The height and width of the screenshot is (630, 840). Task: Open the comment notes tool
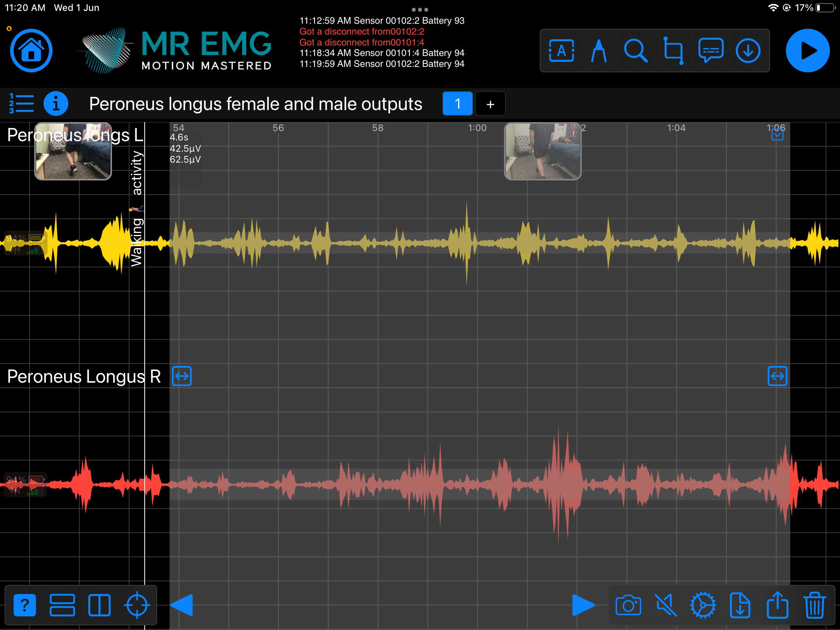(x=711, y=51)
